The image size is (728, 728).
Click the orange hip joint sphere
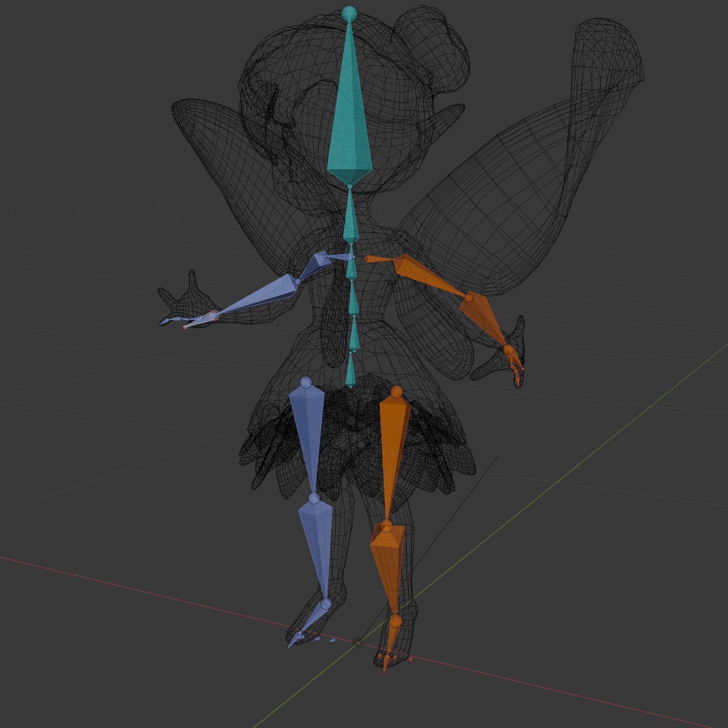[x=396, y=391]
